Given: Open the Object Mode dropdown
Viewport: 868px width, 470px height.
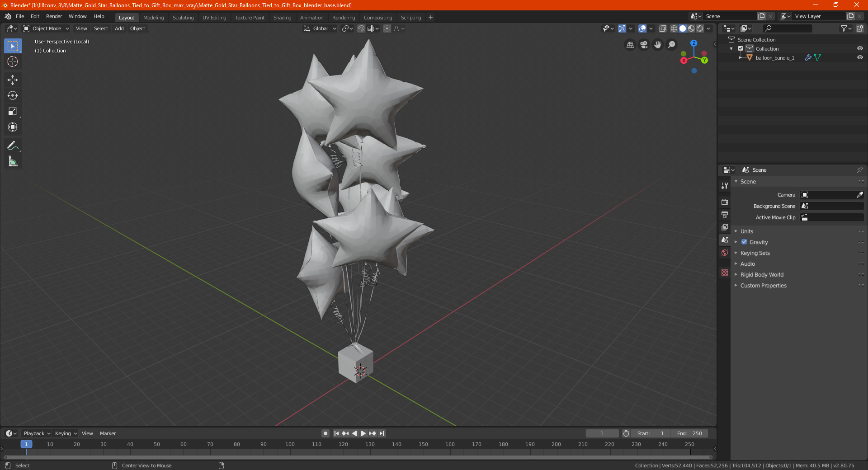Looking at the screenshot, I should tap(46, 28).
